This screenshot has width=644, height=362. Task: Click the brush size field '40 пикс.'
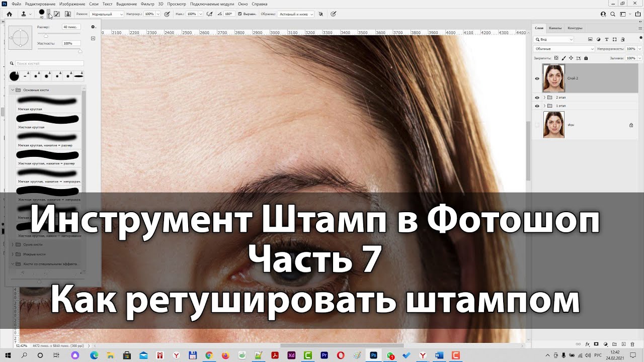tap(70, 27)
